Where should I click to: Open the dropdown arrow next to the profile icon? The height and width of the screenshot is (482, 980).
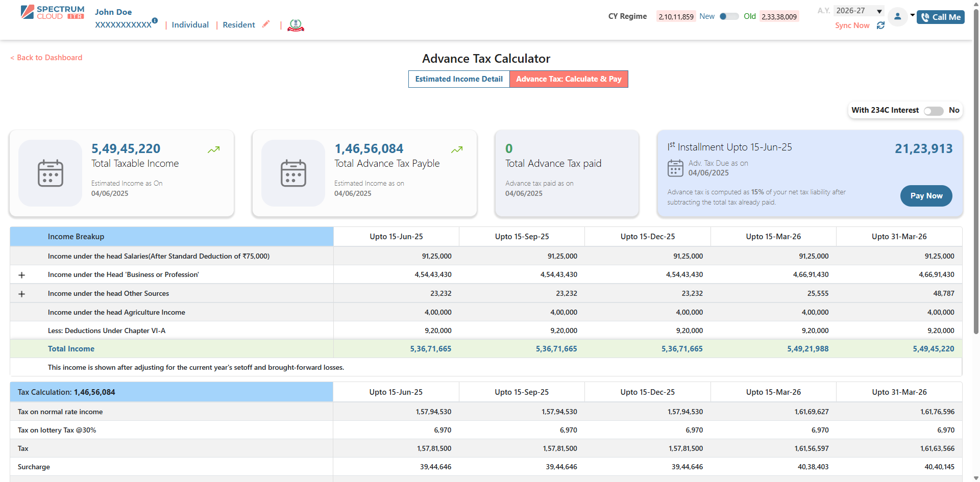click(913, 15)
